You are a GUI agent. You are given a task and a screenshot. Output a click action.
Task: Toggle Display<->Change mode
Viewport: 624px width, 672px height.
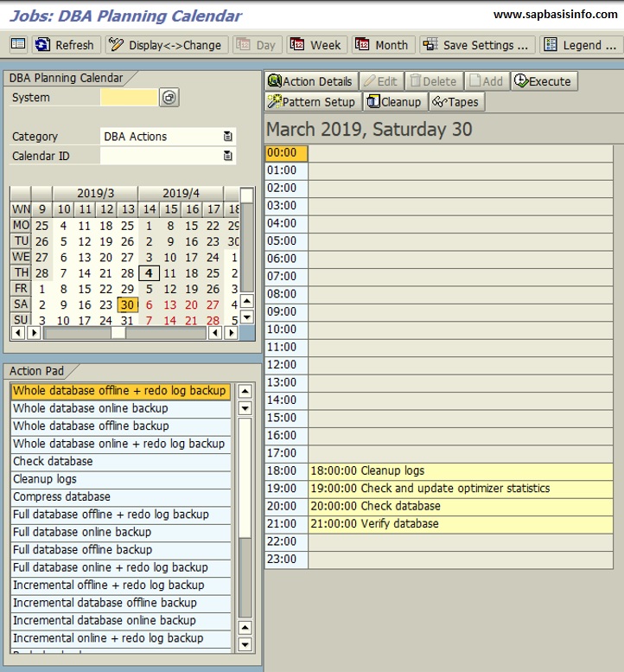tap(166, 45)
